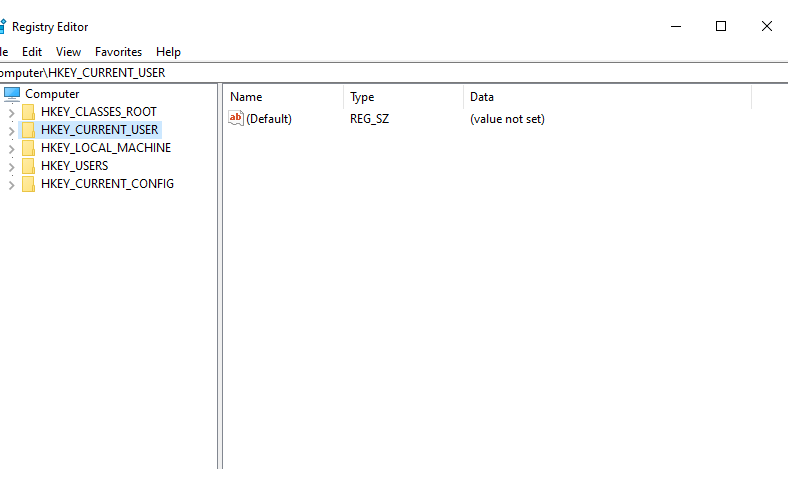Sort values by the Name column header
The image size is (800, 494).
(x=283, y=97)
